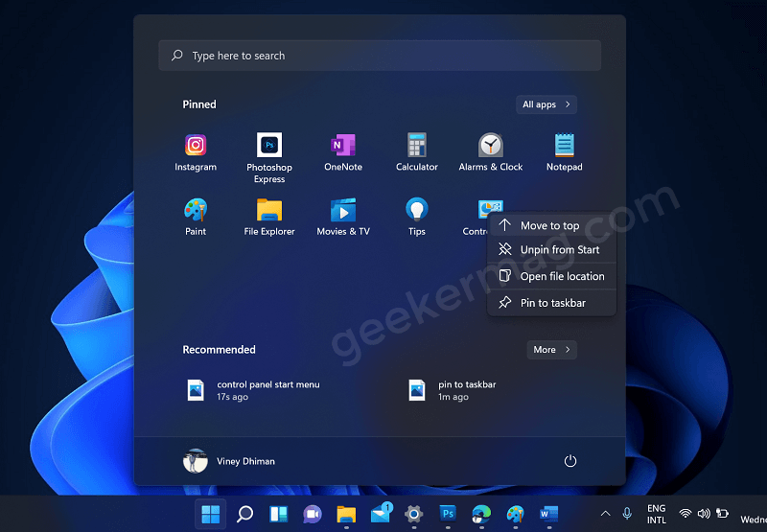Image resolution: width=767 pixels, height=532 pixels.
Task: Open pin to taskbar recent file
Action: [453, 390]
